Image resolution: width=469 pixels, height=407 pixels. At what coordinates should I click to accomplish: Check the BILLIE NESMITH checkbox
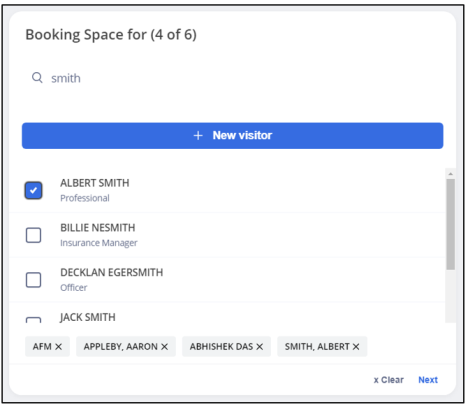pos(33,235)
